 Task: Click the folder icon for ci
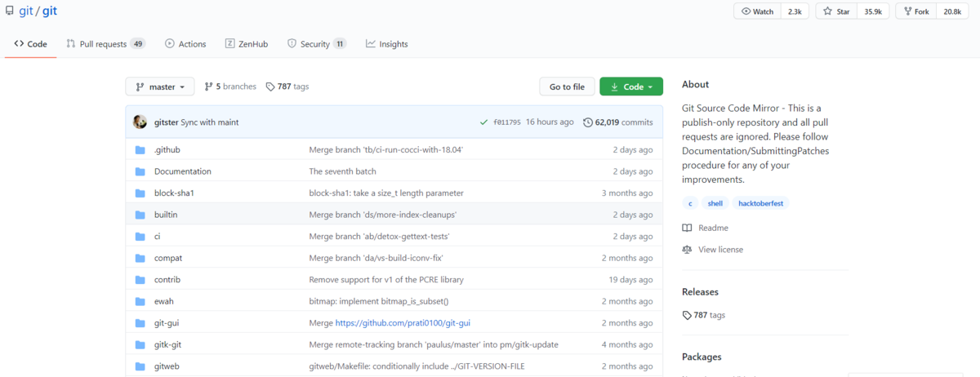[140, 237]
